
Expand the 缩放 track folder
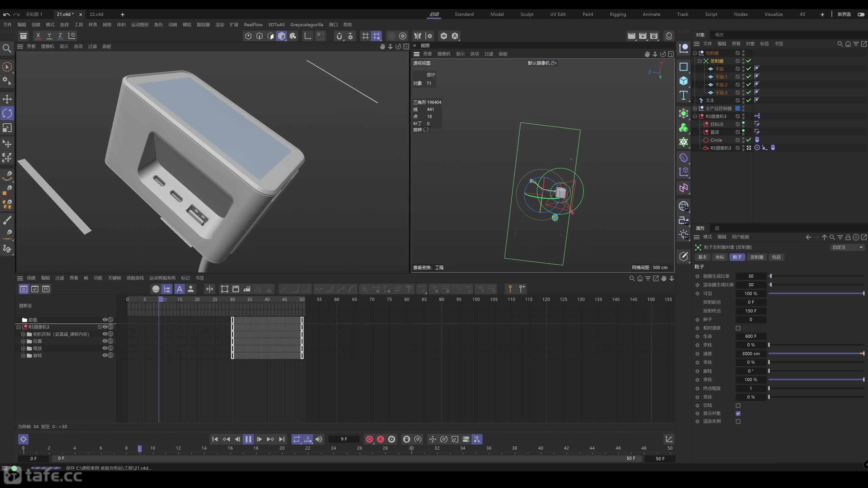23,348
